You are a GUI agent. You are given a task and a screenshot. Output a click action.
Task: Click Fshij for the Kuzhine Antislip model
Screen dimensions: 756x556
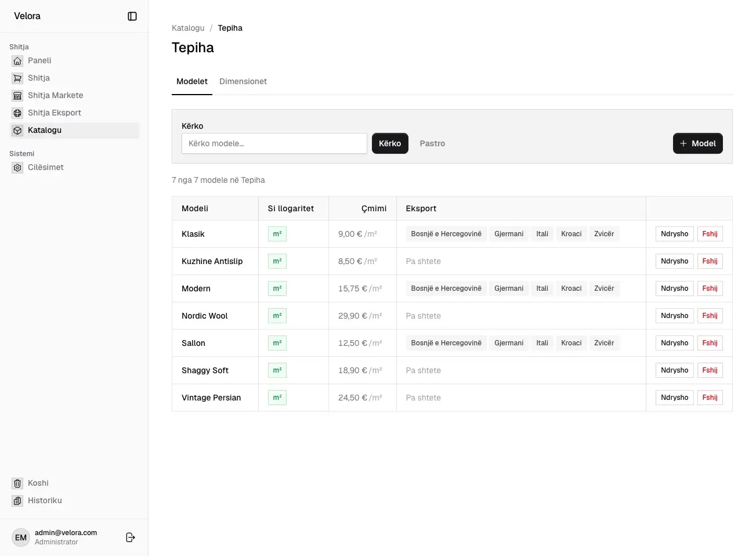point(710,261)
